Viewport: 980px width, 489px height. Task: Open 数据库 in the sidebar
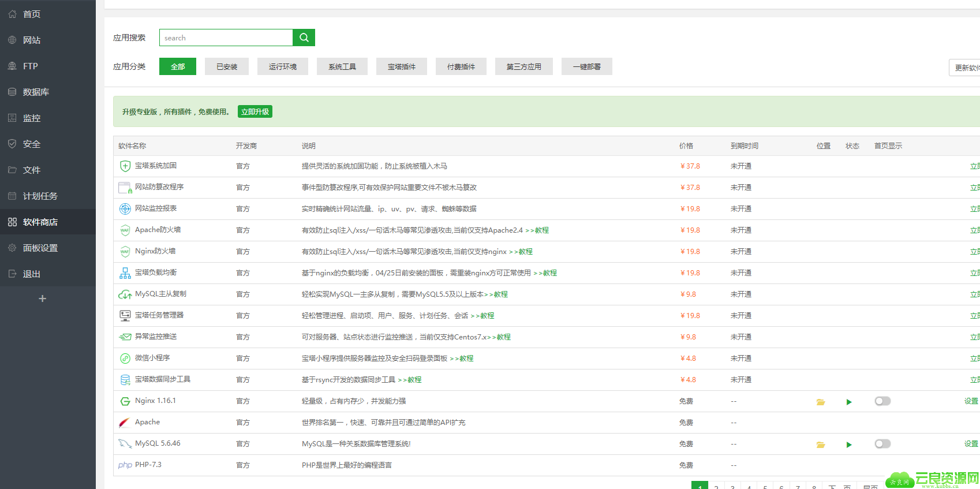tap(48, 92)
